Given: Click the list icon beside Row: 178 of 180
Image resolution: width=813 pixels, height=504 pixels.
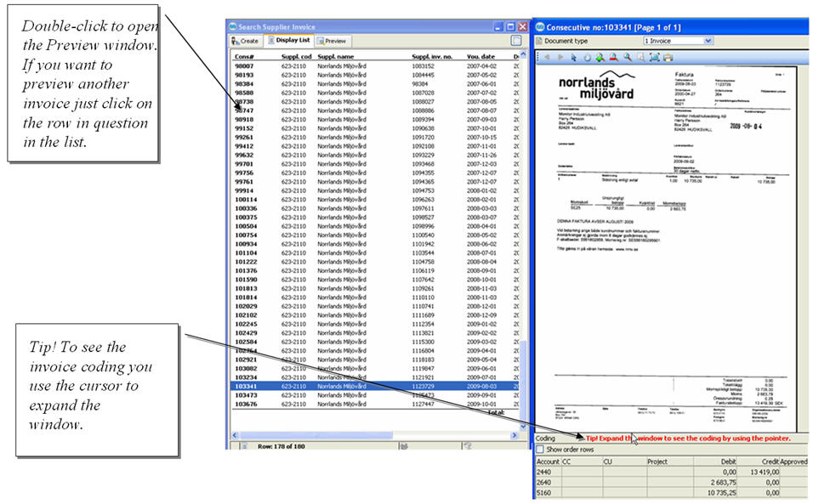Looking at the screenshot, I should tap(245, 446).
